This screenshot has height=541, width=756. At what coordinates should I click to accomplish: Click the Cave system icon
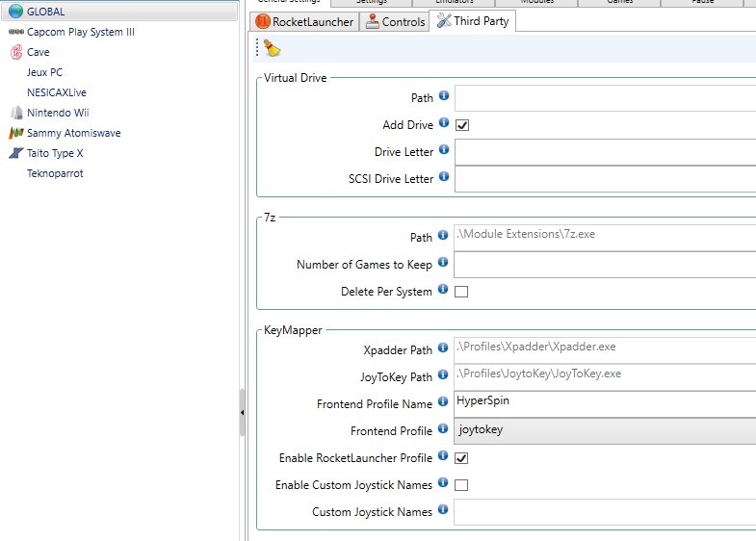point(16,52)
